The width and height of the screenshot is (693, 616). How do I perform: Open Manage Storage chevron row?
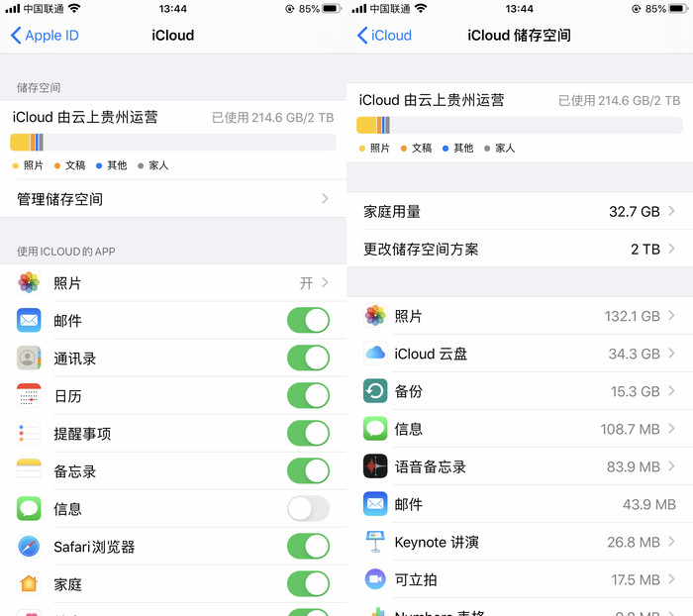coord(173,199)
